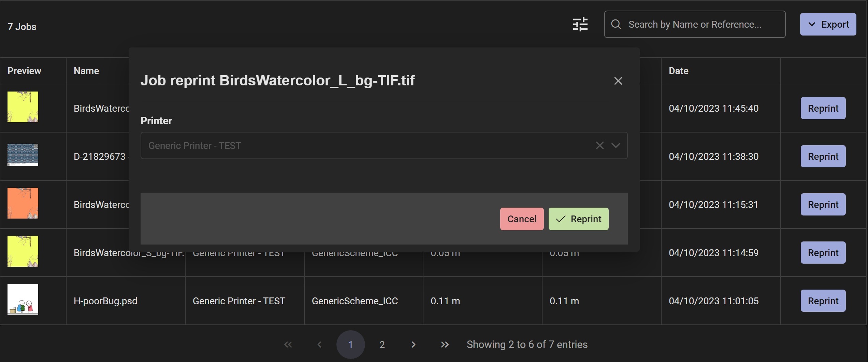The height and width of the screenshot is (362, 868).
Task: Go to the next page arrow
Action: (x=413, y=345)
